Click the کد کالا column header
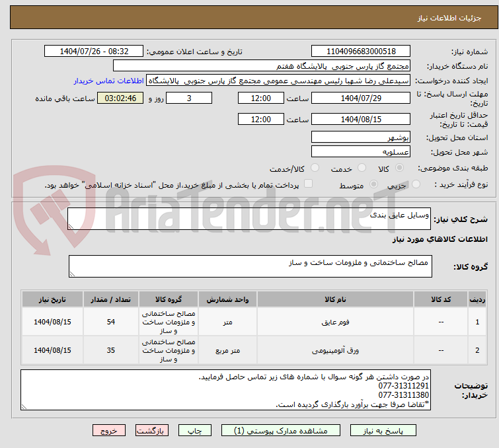The image size is (499, 448). (441, 299)
